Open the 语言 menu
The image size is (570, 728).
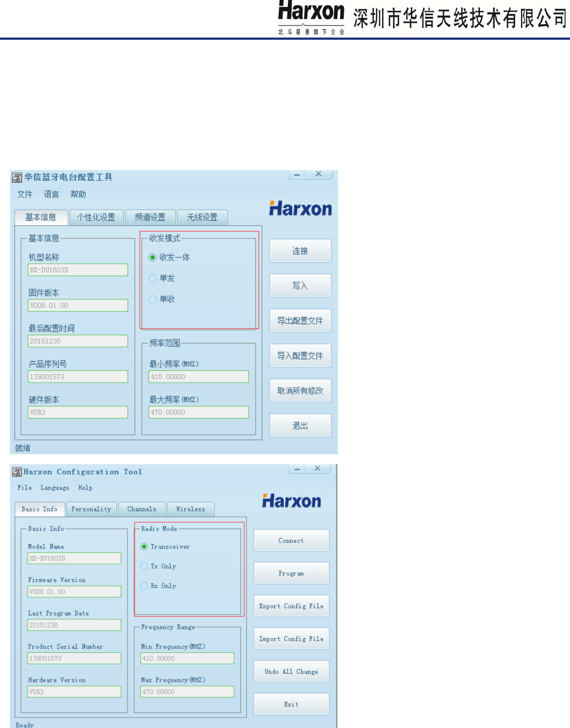(x=51, y=194)
